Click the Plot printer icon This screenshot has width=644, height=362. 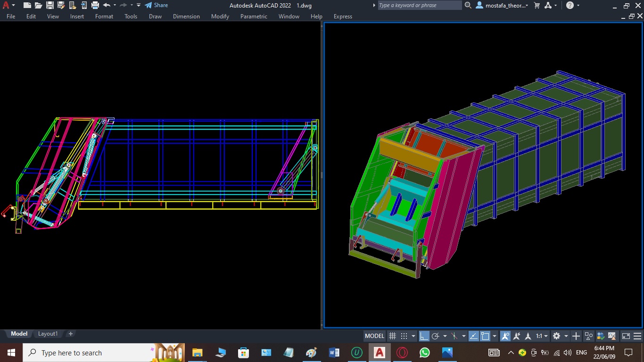95,5
